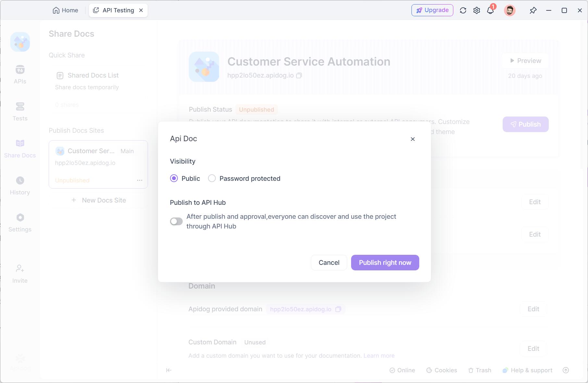Open Trash in the status bar
The height and width of the screenshot is (383, 588).
click(480, 370)
